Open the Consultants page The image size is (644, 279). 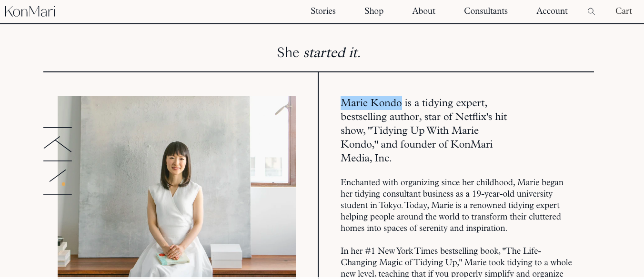tap(486, 11)
